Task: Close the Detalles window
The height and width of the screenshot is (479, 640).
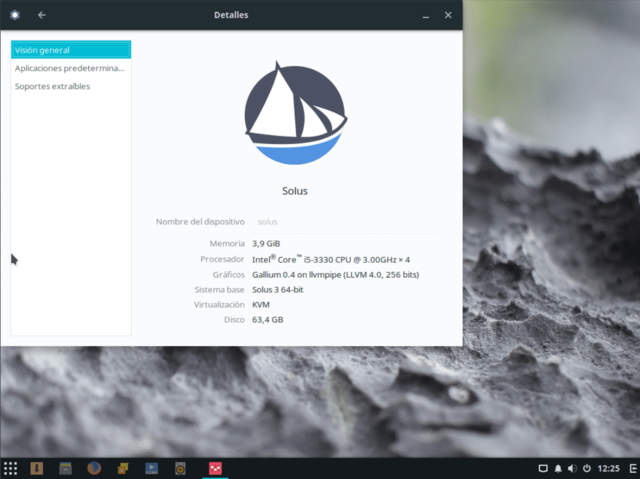Action: (448, 15)
